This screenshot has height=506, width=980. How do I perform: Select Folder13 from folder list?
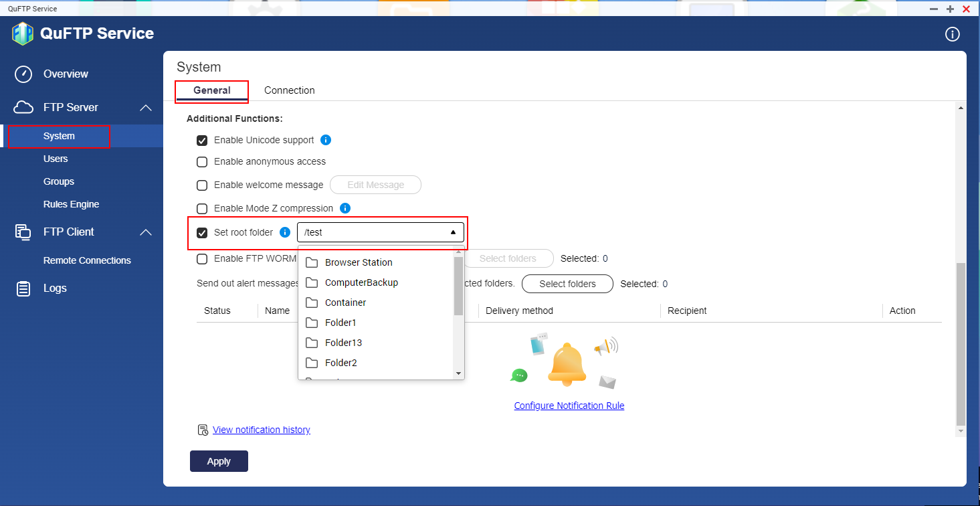click(376, 343)
